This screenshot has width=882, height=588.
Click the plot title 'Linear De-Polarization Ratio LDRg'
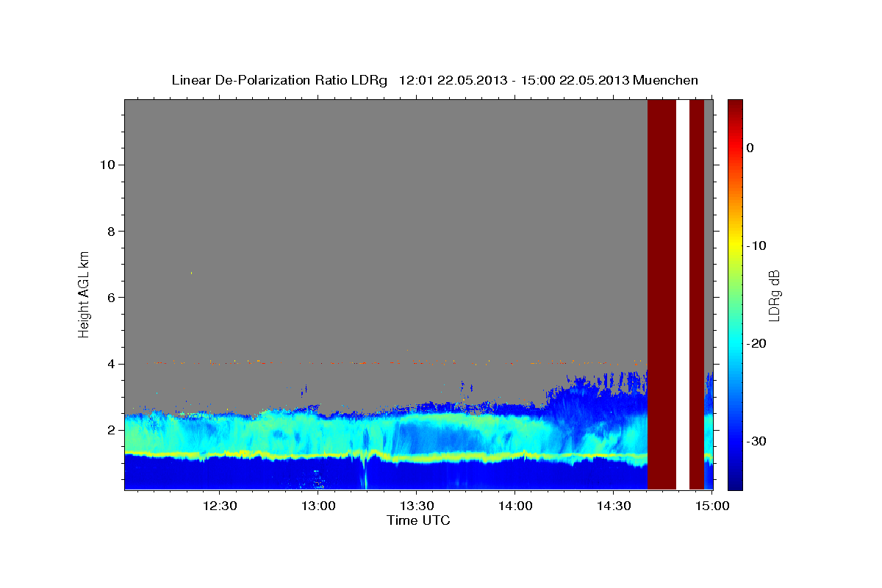click(279, 80)
